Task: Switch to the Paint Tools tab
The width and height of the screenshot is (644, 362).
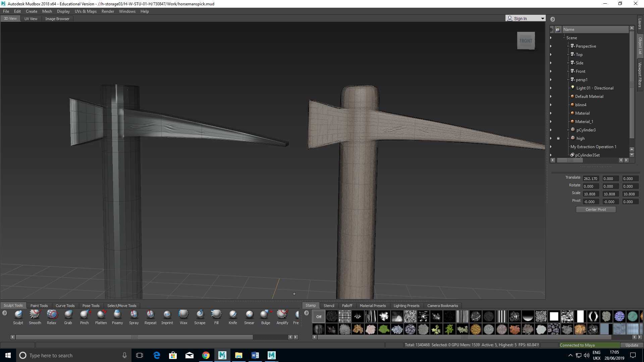Action: [x=39, y=306]
